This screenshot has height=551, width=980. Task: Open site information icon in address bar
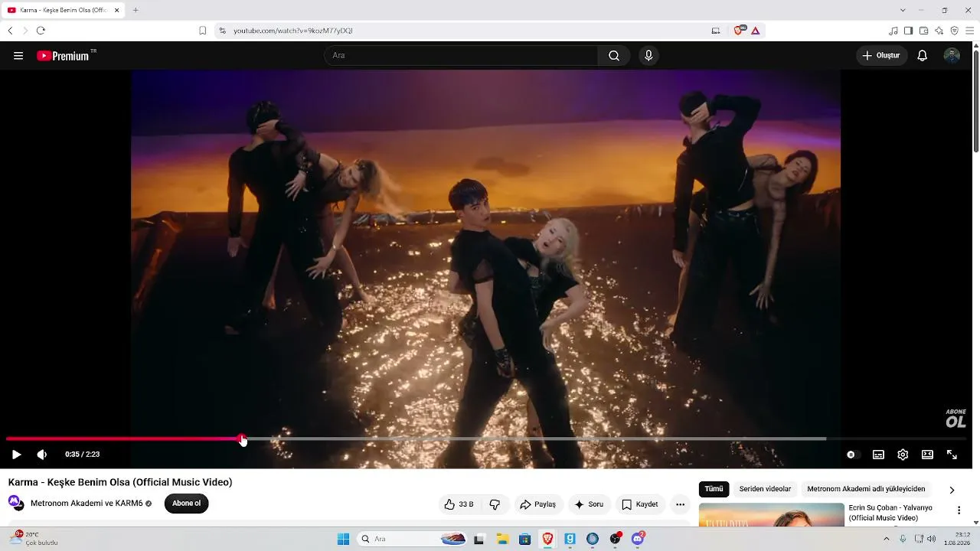click(x=222, y=31)
